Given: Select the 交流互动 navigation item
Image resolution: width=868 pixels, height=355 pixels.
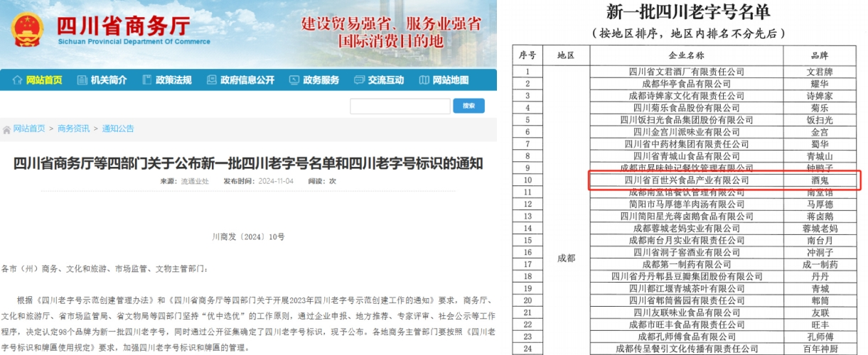Looking at the screenshot, I should click(x=385, y=80).
